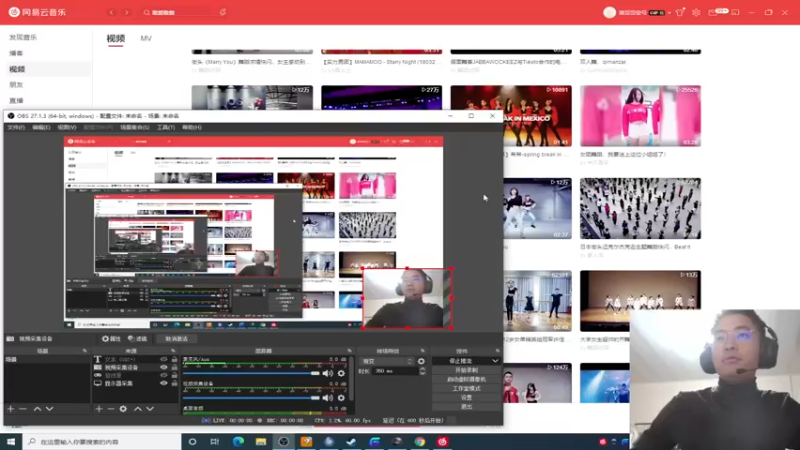Adjust the transition duration stepper arrows
This screenshot has height=450, width=800.
pos(422,371)
